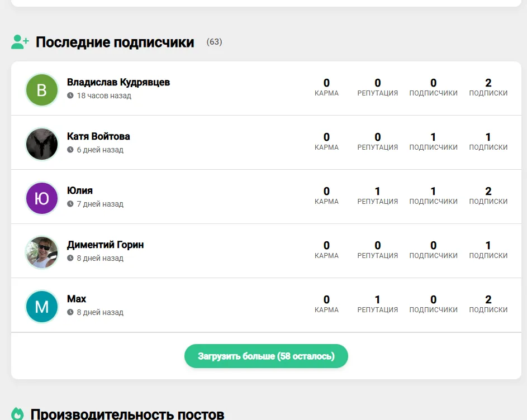The image size is (527, 420).
Task: Open Владислав Кудрявцев's green avatar
Action: (42, 90)
